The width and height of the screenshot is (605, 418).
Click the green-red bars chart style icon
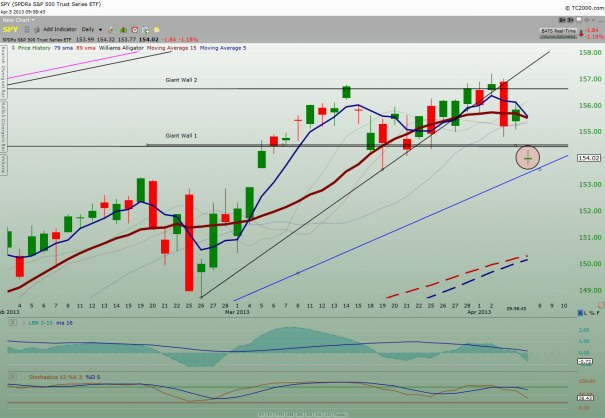tap(123, 30)
